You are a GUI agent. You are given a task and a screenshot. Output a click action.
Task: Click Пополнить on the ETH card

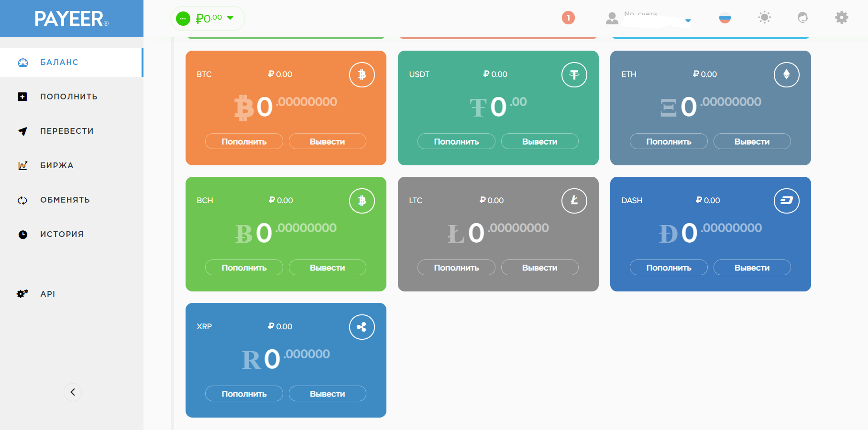(669, 141)
